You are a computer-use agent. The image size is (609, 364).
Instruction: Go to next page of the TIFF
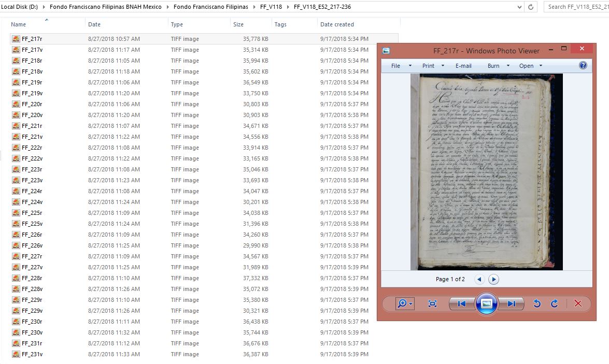pyautogui.click(x=493, y=280)
